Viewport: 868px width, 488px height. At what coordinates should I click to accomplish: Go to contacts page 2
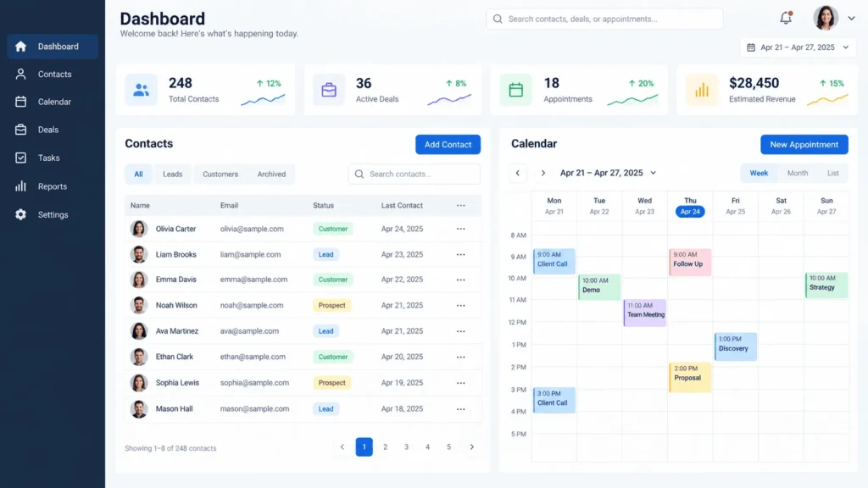tap(386, 447)
